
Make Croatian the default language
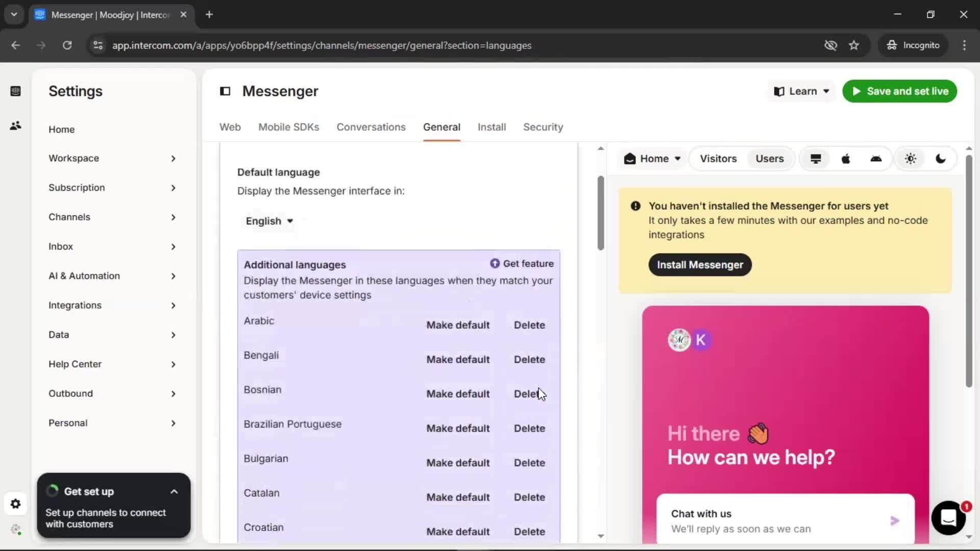click(458, 532)
